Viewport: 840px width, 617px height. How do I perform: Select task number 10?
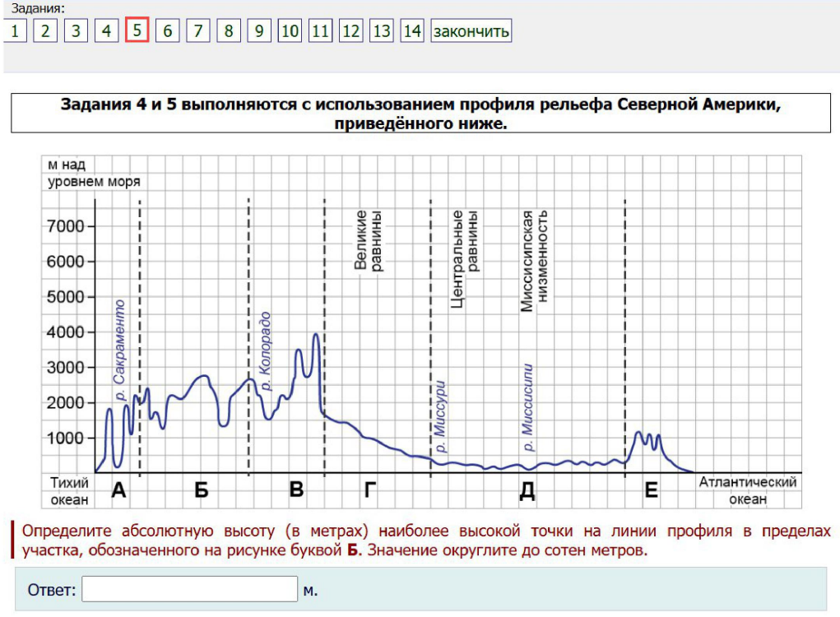[x=290, y=31]
